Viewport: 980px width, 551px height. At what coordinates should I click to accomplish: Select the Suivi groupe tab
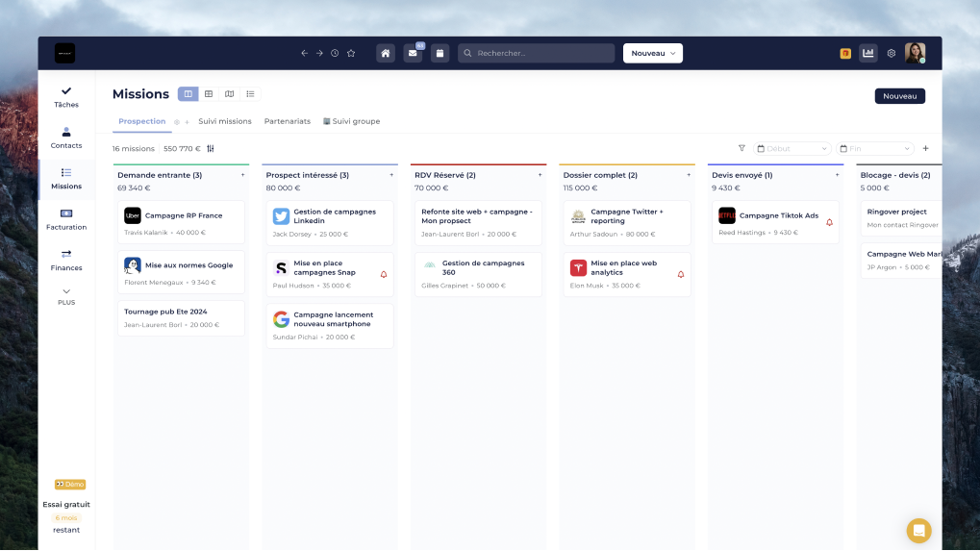351,121
